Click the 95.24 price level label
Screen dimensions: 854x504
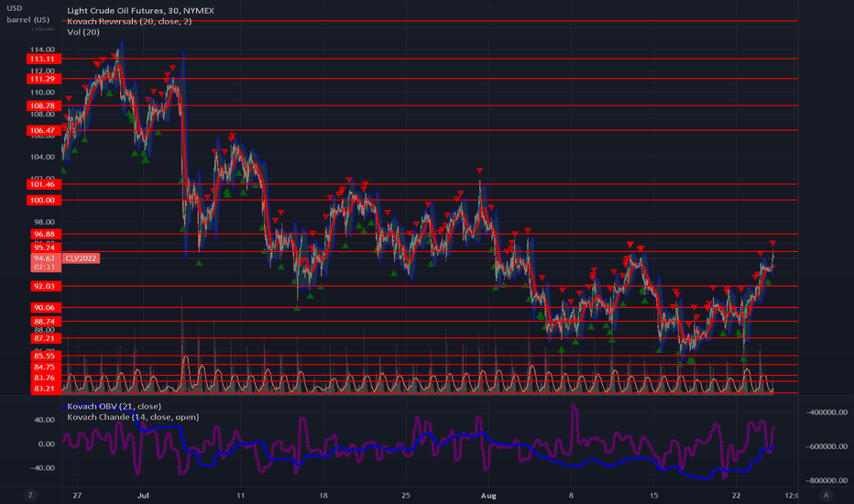click(x=45, y=247)
